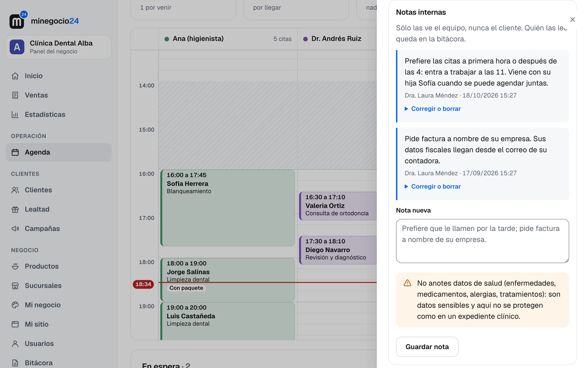
Task: Click the Ventas receipt icon
Action: pyautogui.click(x=15, y=95)
